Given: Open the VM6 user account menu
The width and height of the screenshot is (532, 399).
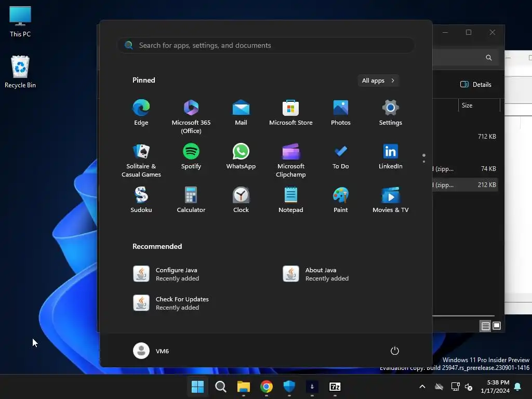Looking at the screenshot, I should (151, 351).
